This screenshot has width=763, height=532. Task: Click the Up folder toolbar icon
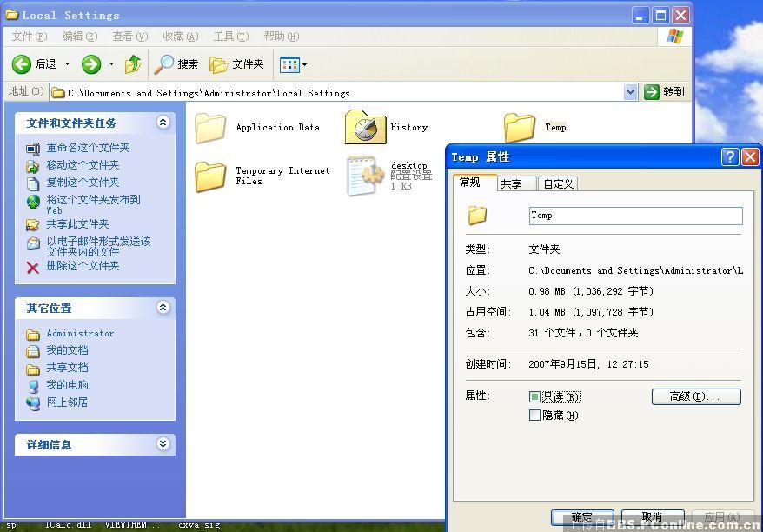point(133,64)
